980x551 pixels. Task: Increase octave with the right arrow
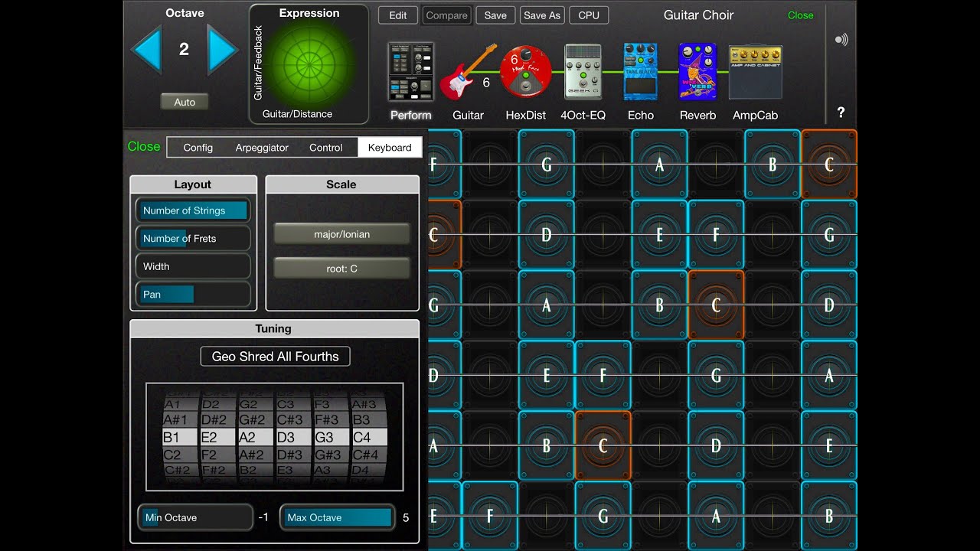(223, 50)
